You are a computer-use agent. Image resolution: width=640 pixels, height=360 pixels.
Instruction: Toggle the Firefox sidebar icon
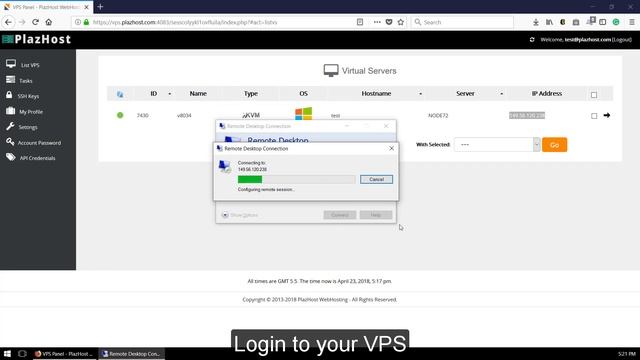pyautogui.click(x=602, y=22)
